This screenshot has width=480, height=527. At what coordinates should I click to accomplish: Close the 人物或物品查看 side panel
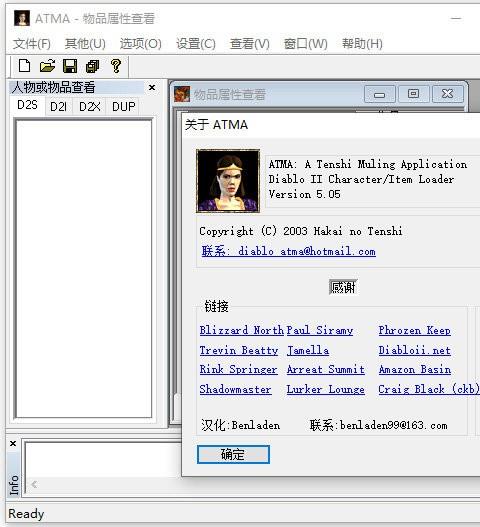pos(152,88)
